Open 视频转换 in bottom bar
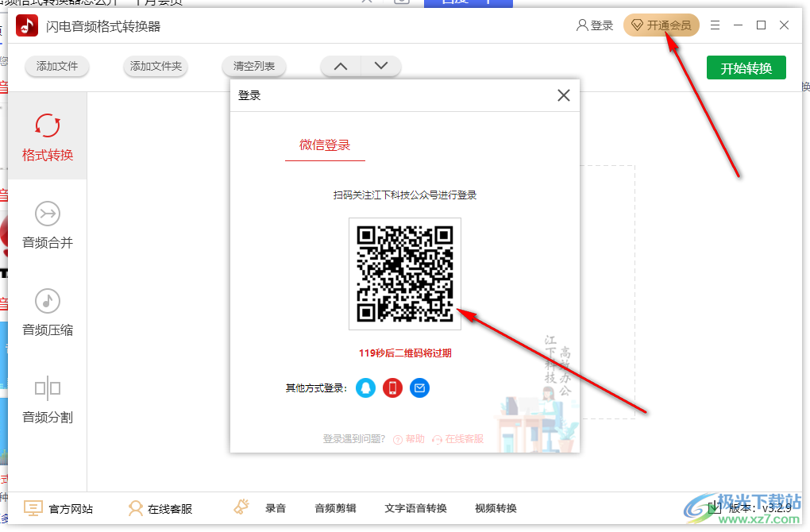Image resolution: width=810 pixels, height=532 pixels. point(496,508)
